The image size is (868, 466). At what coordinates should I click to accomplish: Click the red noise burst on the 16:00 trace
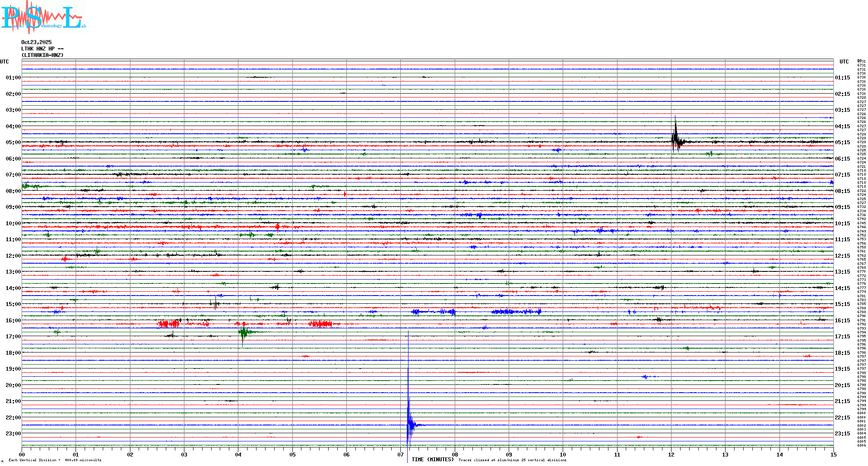click(x=168, y=324)
